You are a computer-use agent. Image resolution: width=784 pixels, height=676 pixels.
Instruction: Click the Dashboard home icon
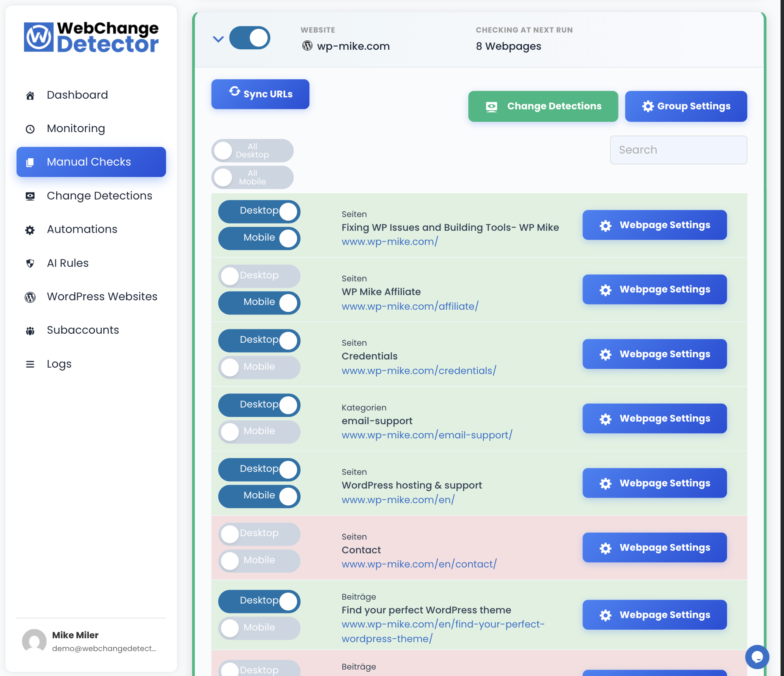[30, 95]
